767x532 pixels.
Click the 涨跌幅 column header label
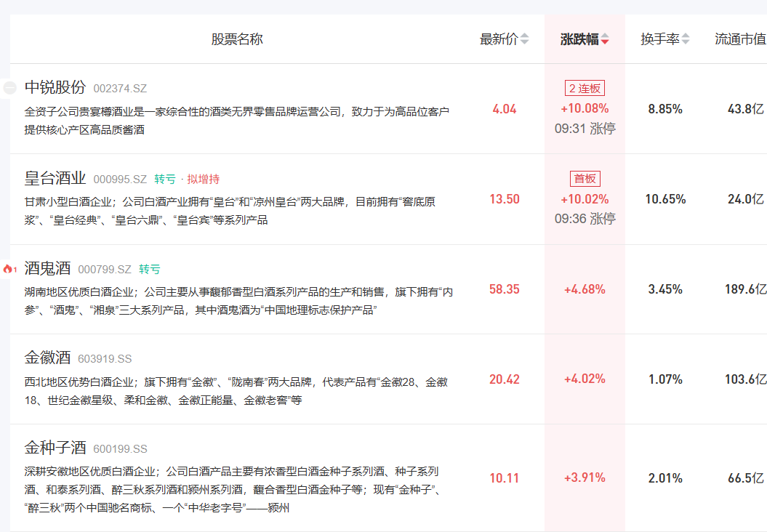click(x=579, y=39)
